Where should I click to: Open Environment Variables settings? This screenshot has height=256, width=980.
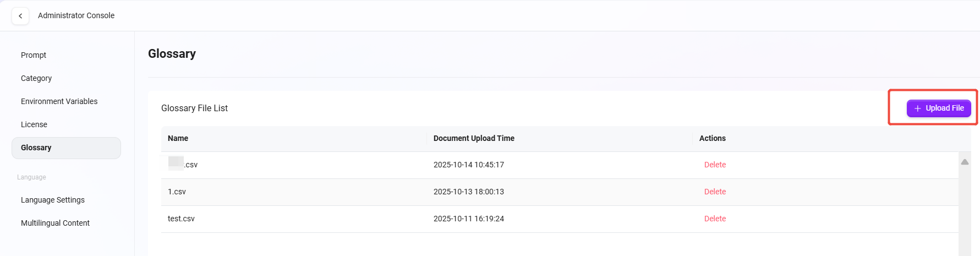(59, 101)
